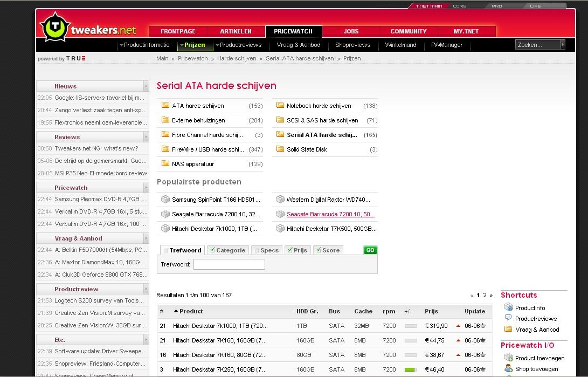Go to previous results page arrow

(472, 296)
